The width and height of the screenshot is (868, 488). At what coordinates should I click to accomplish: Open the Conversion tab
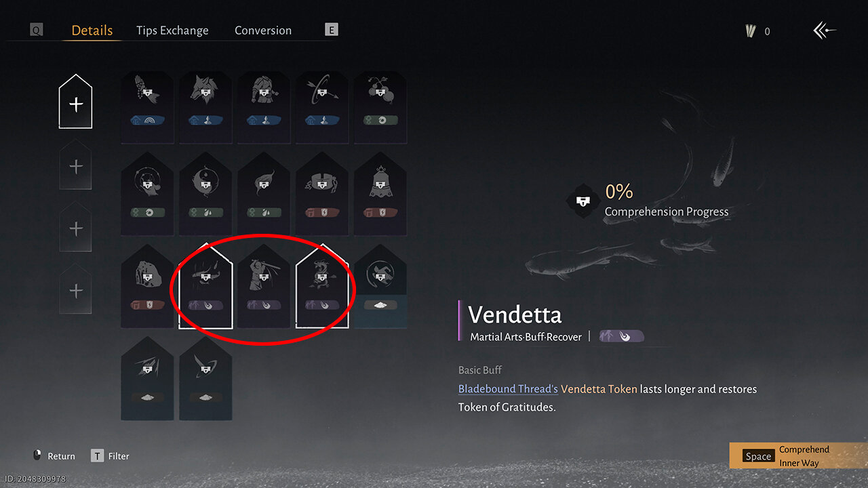(263, 30)
